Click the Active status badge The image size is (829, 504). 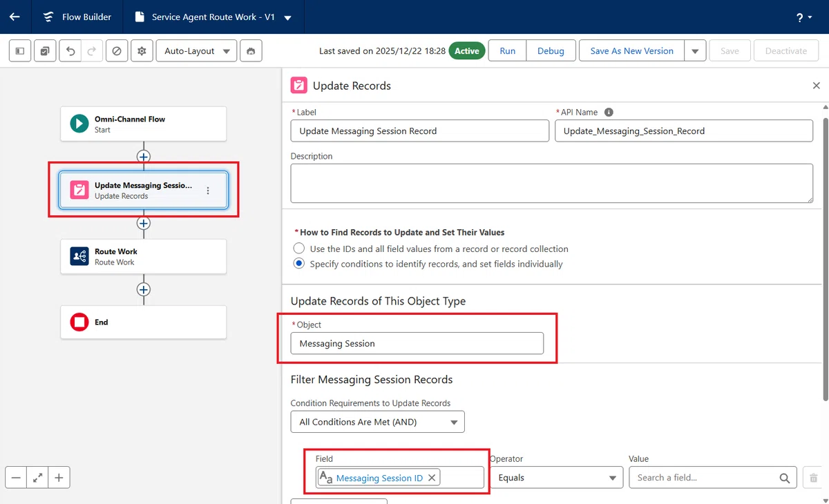pyautogui.click(x=466, y=51)
